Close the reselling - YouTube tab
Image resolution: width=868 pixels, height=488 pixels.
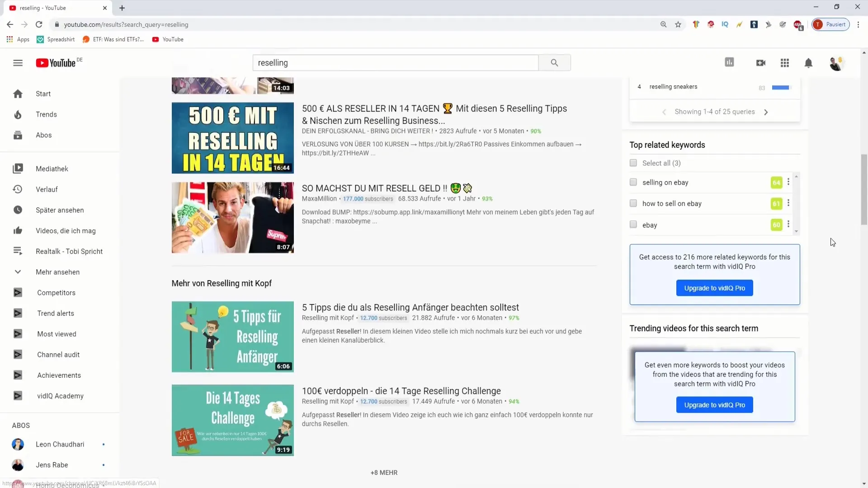pos(105,8)
